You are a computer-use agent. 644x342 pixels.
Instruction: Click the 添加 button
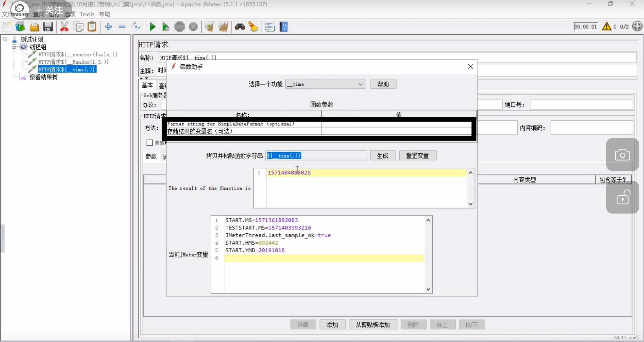click(332, 324)
